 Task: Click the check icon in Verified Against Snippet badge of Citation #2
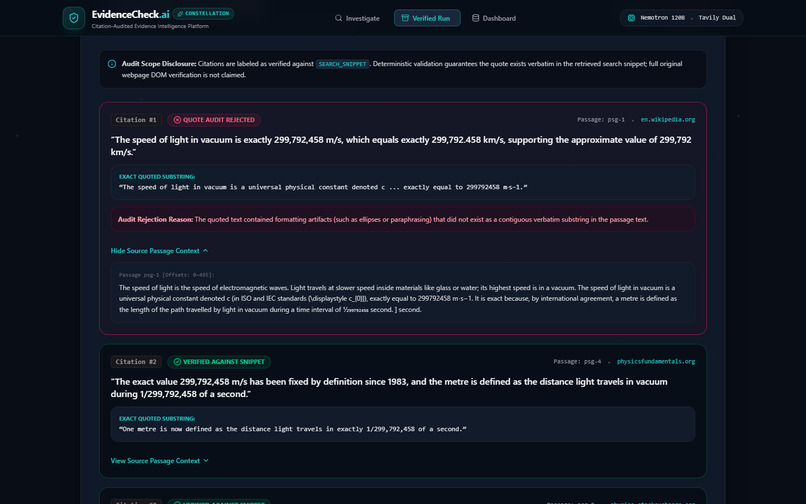coord(177,362)
